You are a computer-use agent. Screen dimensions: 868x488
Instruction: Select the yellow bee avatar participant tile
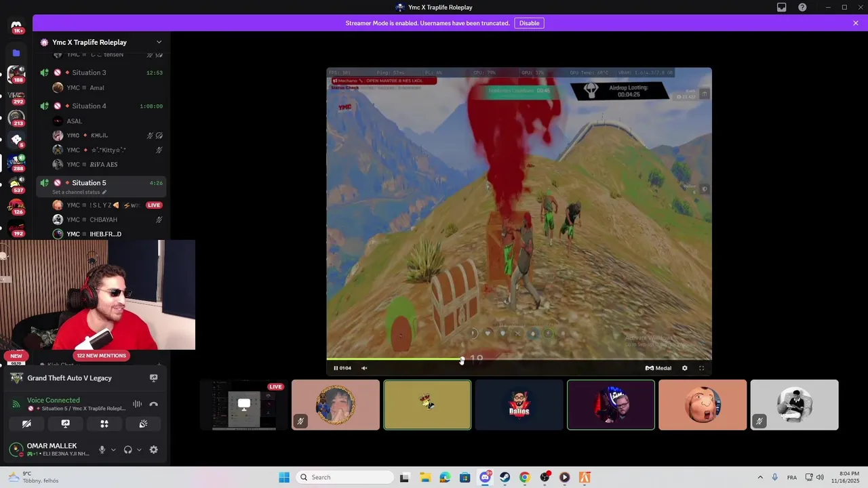pos(427,405)
